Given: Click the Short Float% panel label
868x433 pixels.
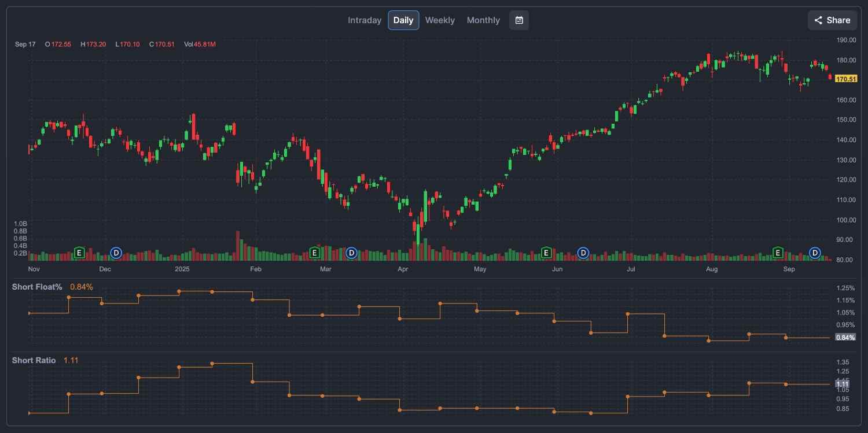Looking at the screenshot, I should (36, 287).
